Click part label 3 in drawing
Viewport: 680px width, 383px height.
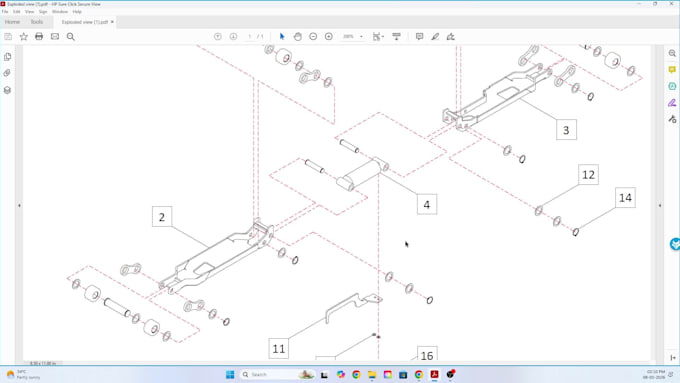566,130
